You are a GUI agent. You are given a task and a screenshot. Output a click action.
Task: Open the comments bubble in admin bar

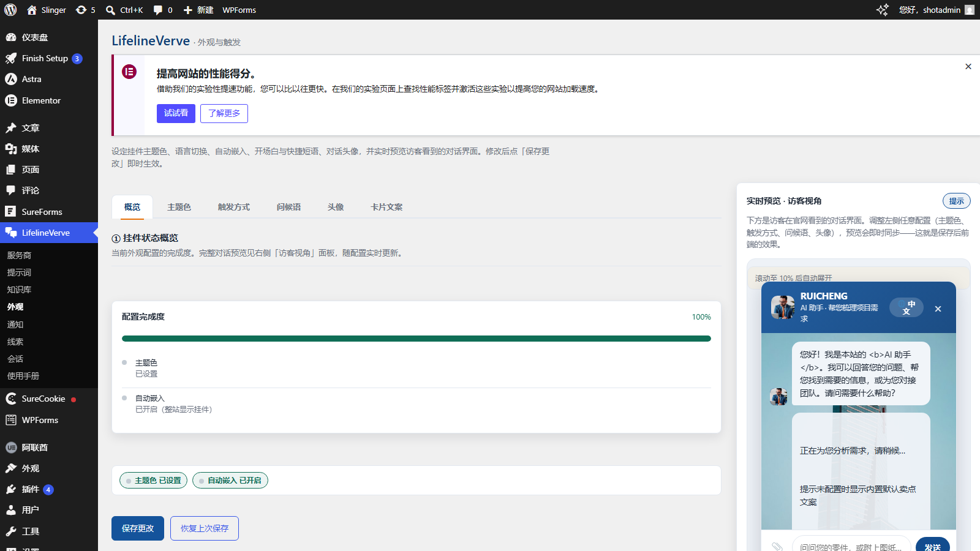(162, 10)
